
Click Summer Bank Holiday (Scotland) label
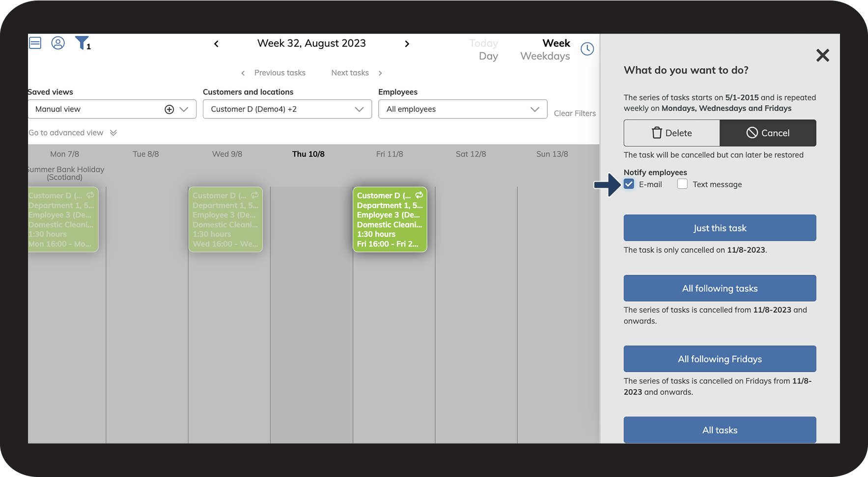[x=66, y=173]
